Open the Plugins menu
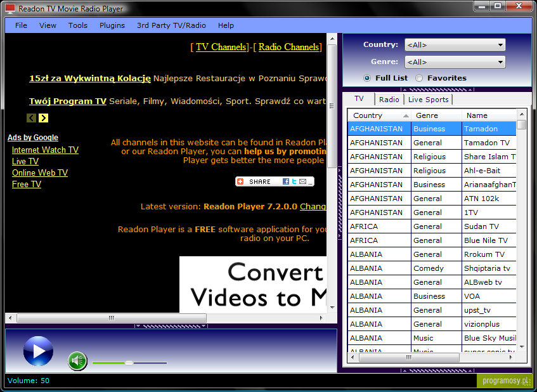The height and width of the screenshot is (392, 537). pyautogui.click(x=112, y=25)
